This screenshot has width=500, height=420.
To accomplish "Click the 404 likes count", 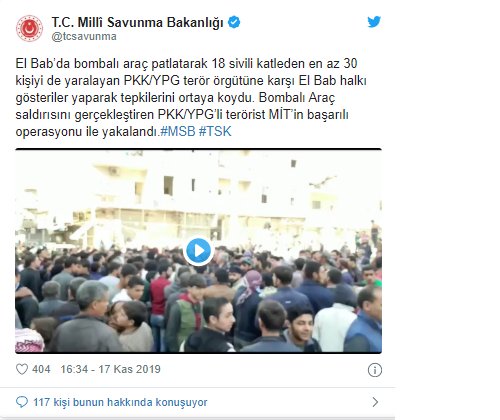I will pyautogui.click(x=41, y=369).
